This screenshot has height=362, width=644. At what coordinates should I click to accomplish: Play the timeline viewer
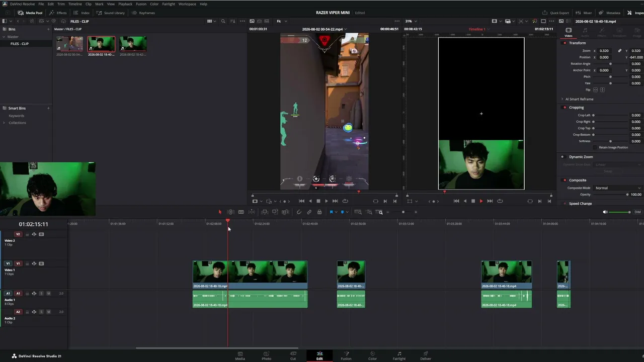481,201
